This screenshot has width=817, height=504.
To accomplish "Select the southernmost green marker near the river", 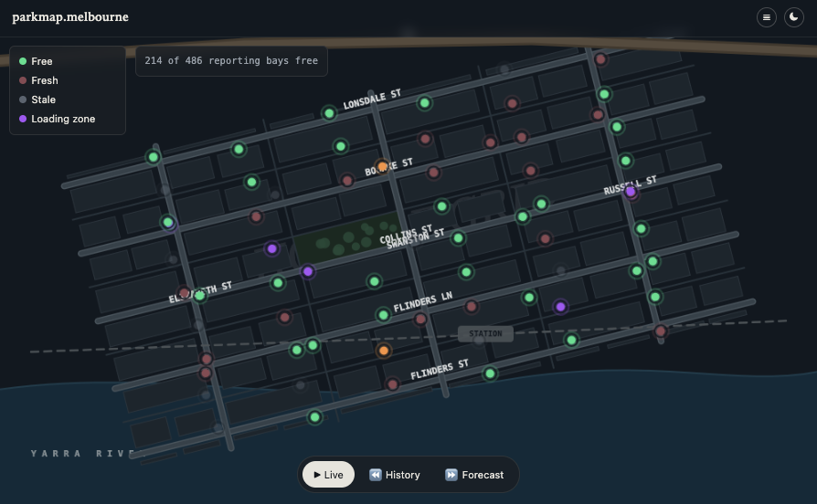I will (314, 417).
